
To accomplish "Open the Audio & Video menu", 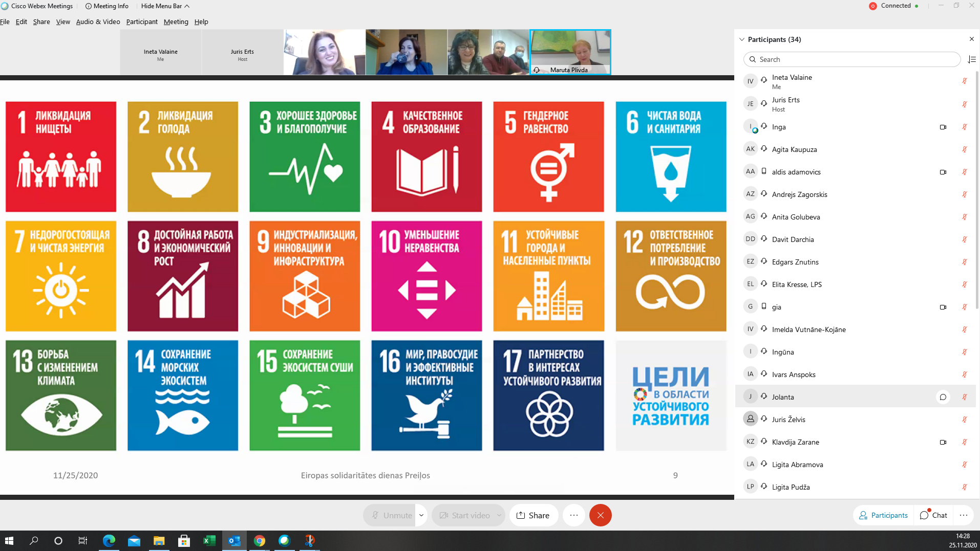I will [98, 22].
